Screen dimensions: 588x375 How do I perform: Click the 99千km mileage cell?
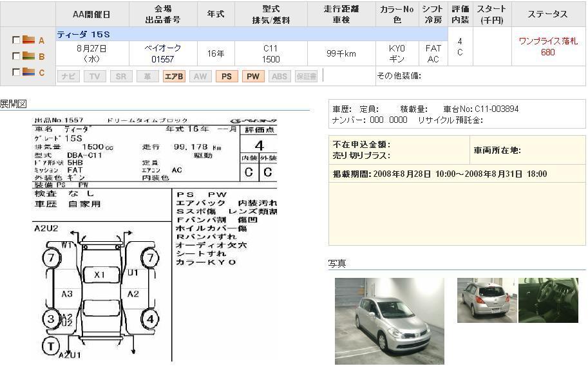point(341,53)
